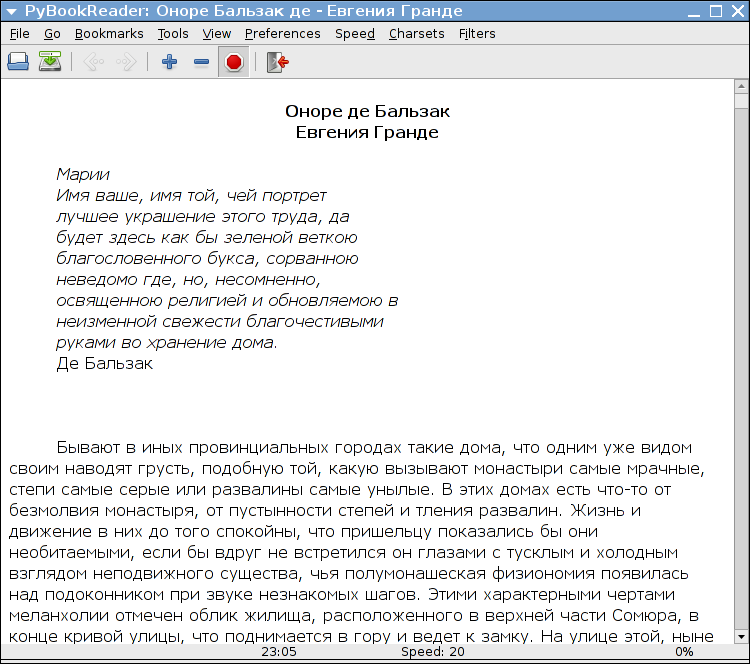Viewport: 750px width, 664px height.
Task: Click the clock 23:05 in status bar
Action: [279, 652]
